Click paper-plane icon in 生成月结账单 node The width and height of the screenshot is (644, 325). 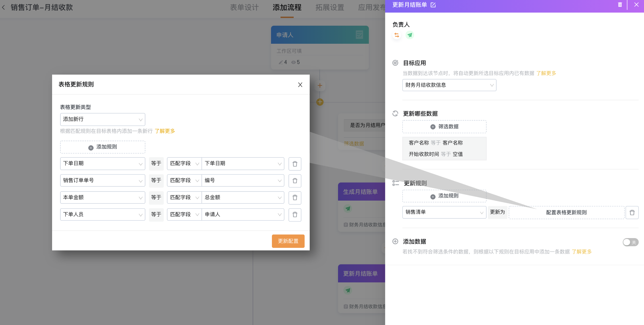[x=348, y=209]
